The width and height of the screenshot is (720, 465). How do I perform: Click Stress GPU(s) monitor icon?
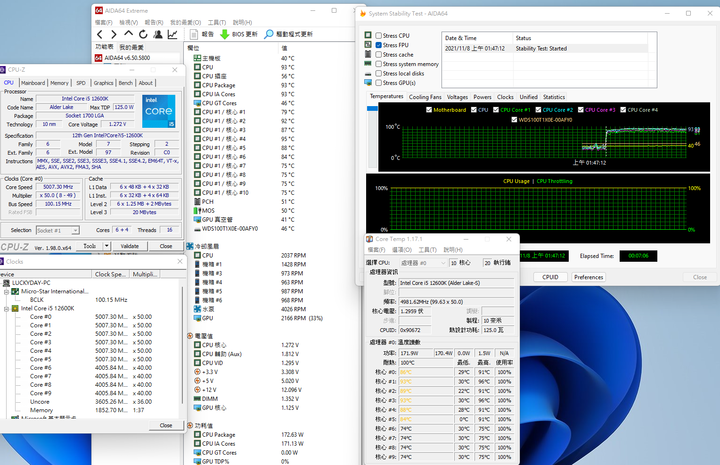tap(368, 83)
